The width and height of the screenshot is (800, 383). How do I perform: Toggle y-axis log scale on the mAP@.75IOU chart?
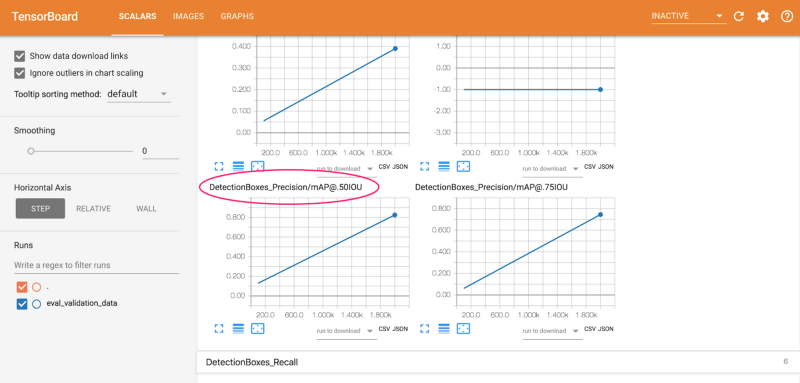point(443,329)
